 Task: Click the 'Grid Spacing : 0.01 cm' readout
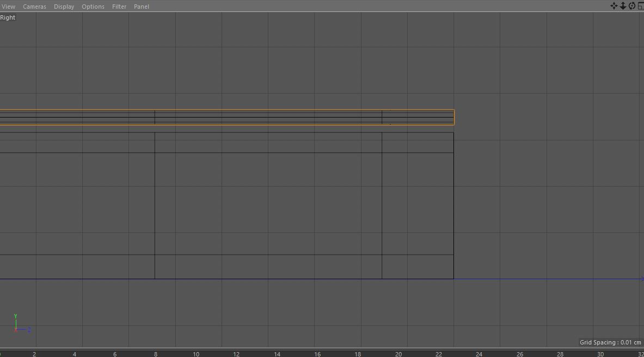(610, 342)
